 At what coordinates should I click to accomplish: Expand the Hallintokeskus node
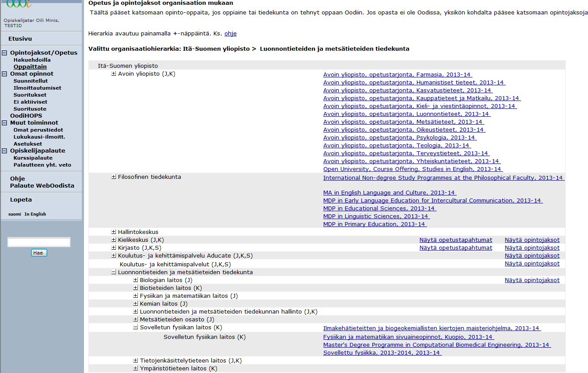(114, 232)
